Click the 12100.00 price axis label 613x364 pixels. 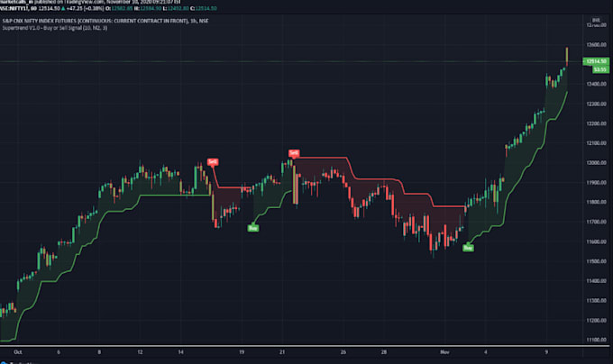[x=596, y=143]
